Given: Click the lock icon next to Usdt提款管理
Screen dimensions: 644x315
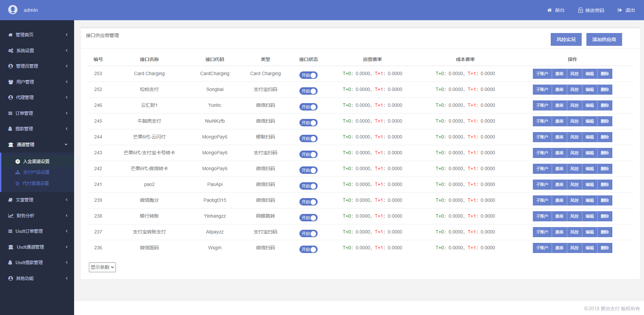Looking at the screenshot, I should tap(10, 262).
